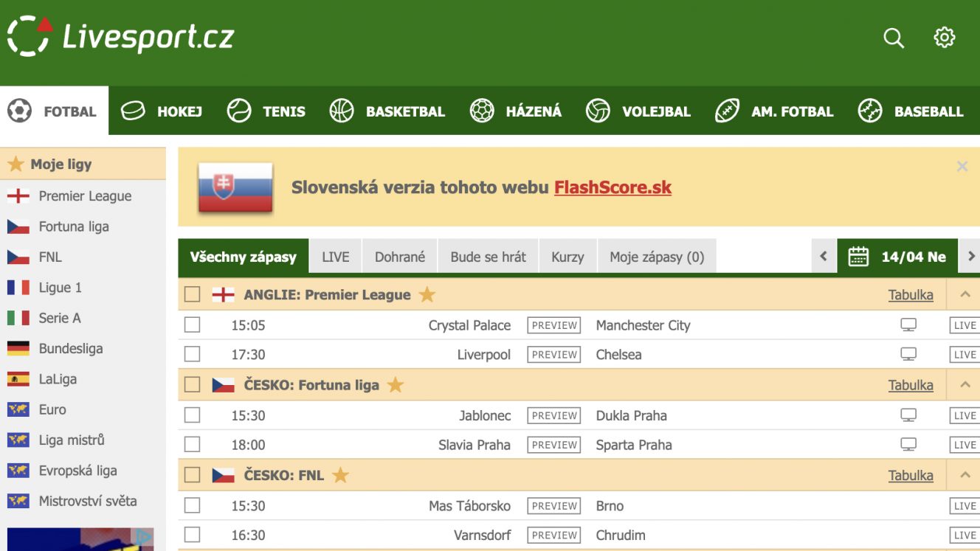Click the calendar icon beside 14/04 Ne
Image resolution: width=980 pixels, height=551 pixels.
click(858, 257)
